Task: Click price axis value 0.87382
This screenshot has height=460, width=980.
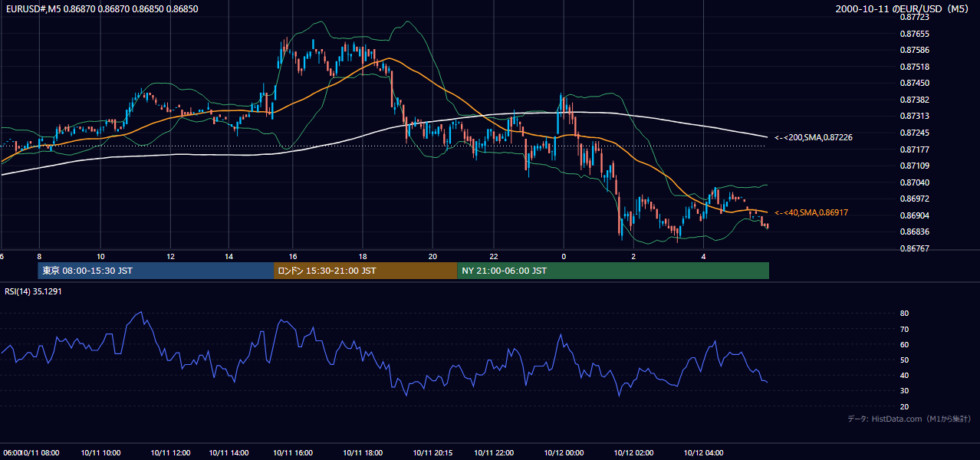Action: click(x=914, y=100)
